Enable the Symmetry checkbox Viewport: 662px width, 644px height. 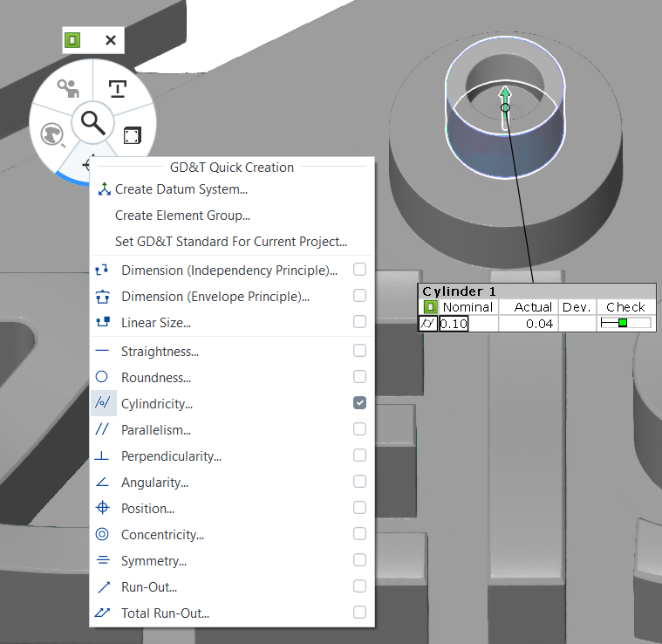pyautogui.click(x=359, y=560)
